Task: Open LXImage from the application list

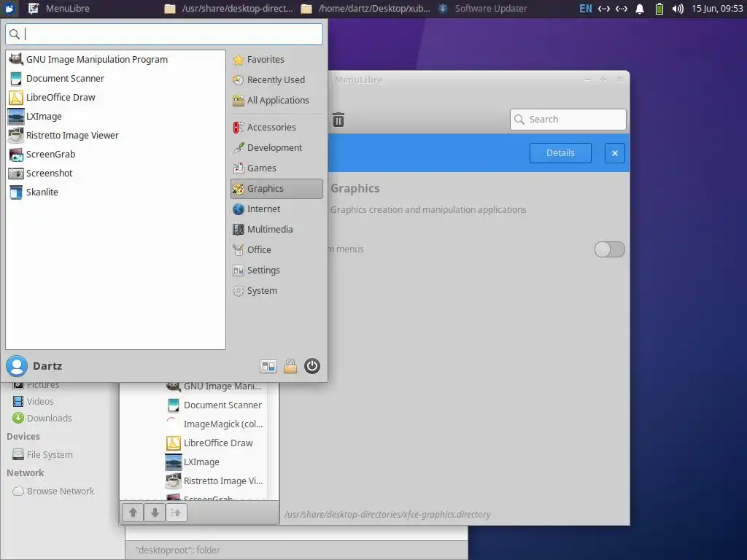Action: [x=115, y=117]
